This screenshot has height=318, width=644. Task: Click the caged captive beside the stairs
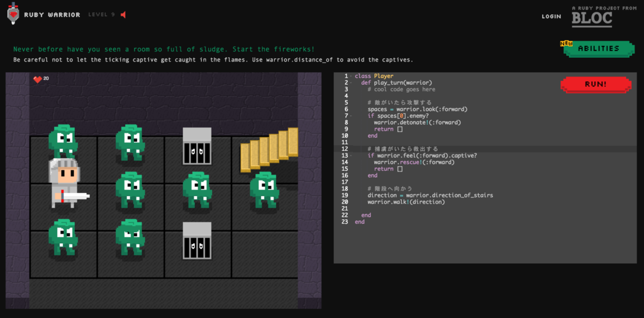197,146
